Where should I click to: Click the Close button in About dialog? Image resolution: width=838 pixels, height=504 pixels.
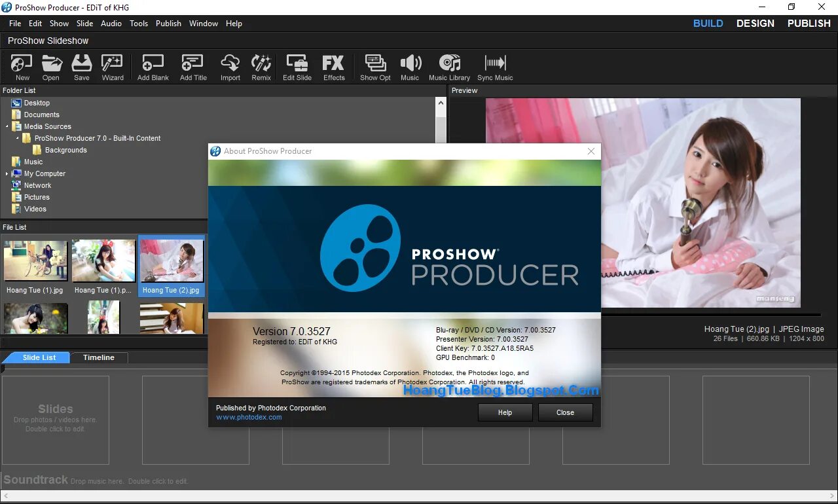click(x=565, y=412)
